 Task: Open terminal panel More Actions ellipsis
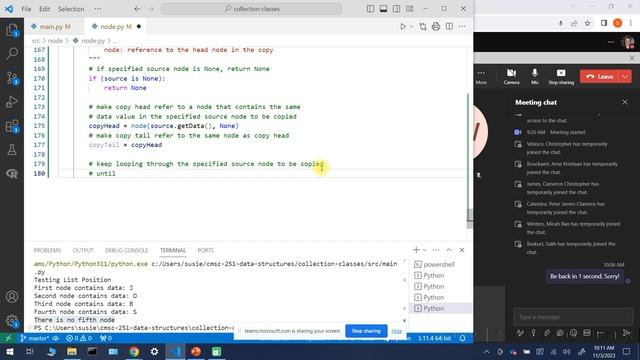click(436, 250)
